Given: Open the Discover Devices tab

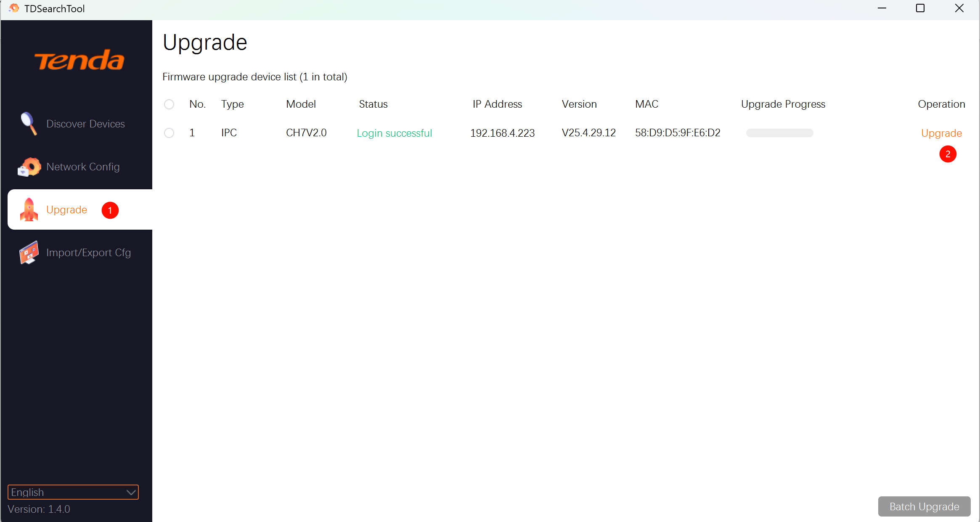Looking at the screenshot, I should pos(85,124).
